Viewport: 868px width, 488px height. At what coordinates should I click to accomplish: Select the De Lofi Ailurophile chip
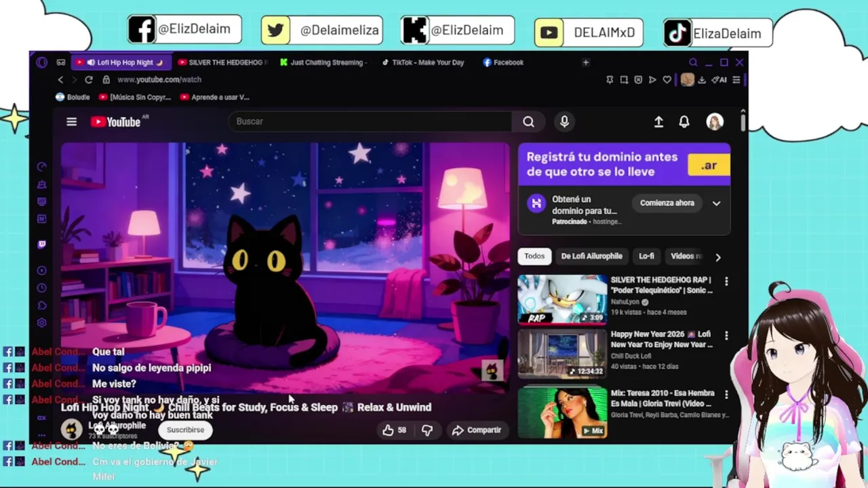pyautogui.click(x=591, y=256)
